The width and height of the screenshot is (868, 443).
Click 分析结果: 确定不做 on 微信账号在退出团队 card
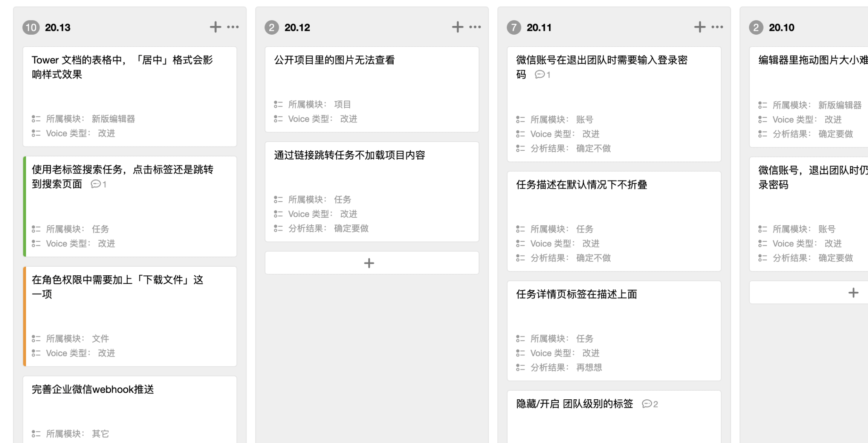click(x=564, y=148)
